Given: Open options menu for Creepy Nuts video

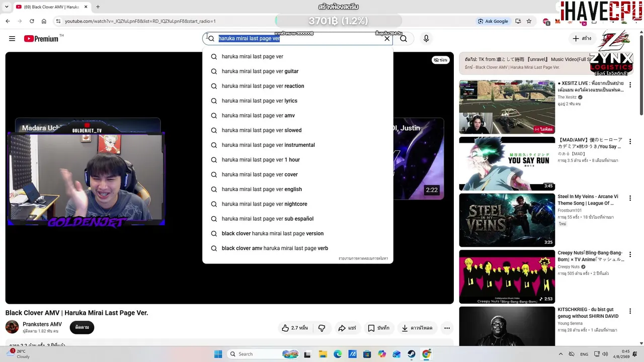Looking at the screenshot, I should click(x=630, y=255).
